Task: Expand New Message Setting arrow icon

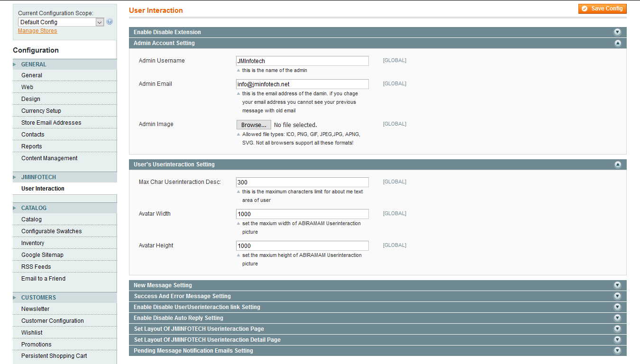Action: tap(617, 285)
